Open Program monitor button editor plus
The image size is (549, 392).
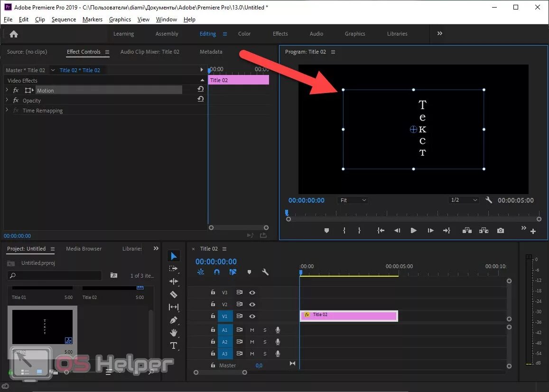tap(533, 231)
